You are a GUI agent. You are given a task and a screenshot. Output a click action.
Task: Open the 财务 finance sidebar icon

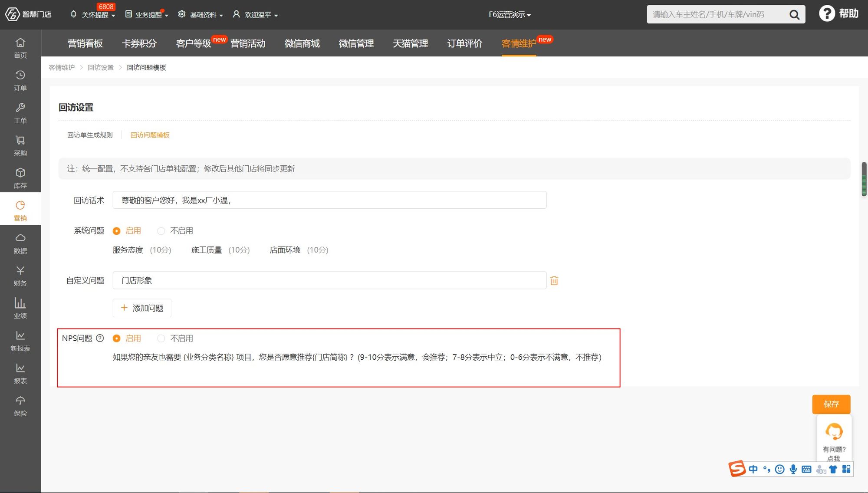(20, 276)
